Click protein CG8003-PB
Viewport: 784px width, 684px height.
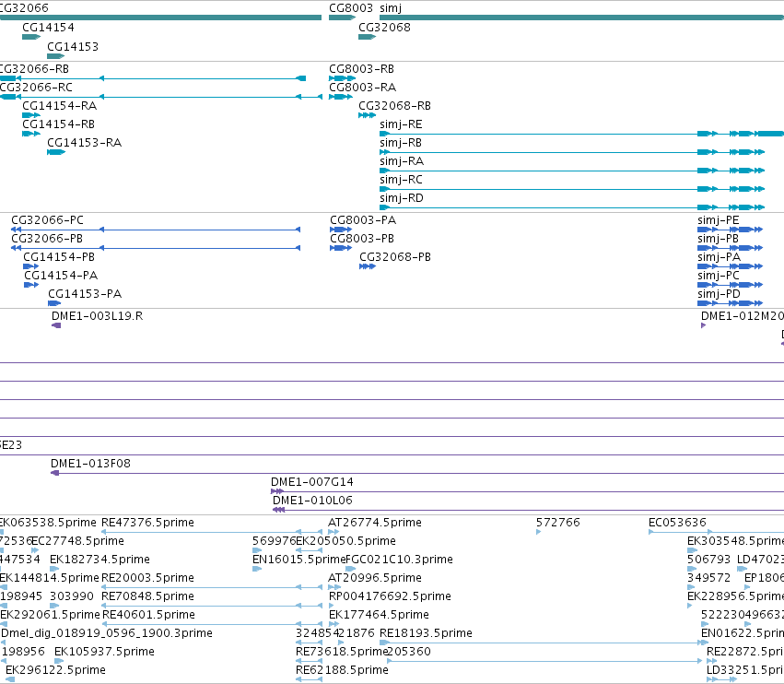coord(361,239)
